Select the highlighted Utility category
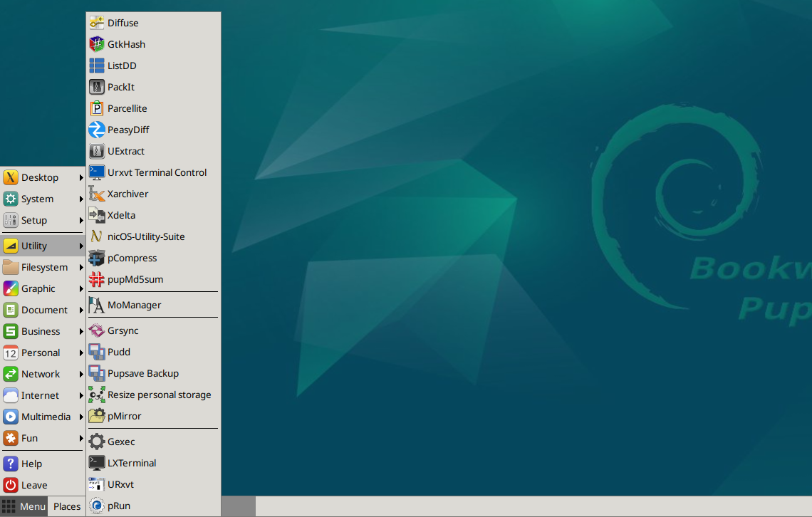812x517 pixels. [x=43, y=246]
